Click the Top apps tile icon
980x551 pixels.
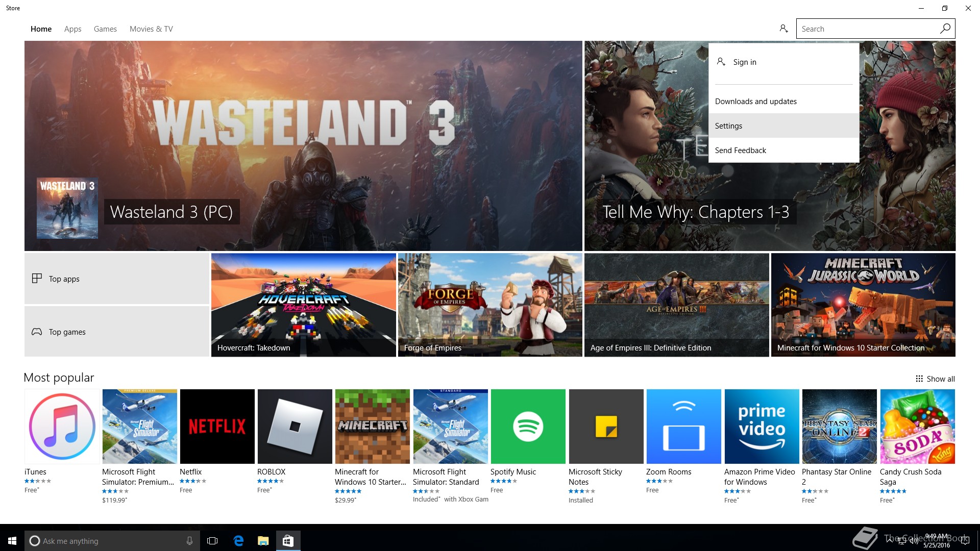(37, 279)
